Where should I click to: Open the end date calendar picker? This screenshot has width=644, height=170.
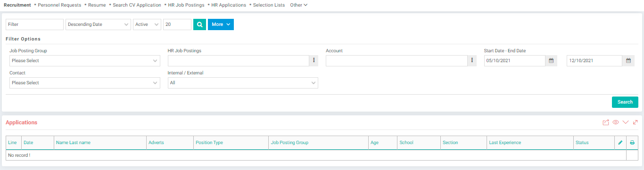click(628, 61)
